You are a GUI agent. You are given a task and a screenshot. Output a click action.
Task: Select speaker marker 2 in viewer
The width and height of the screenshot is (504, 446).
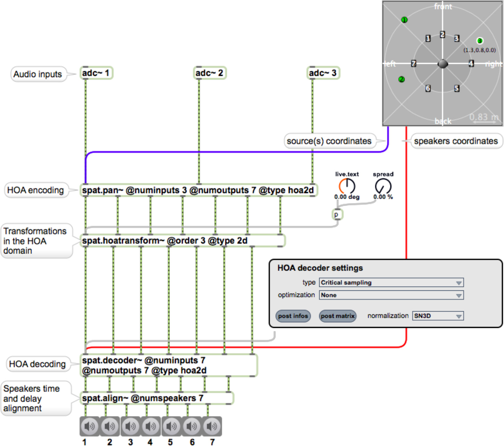[442, 34]
